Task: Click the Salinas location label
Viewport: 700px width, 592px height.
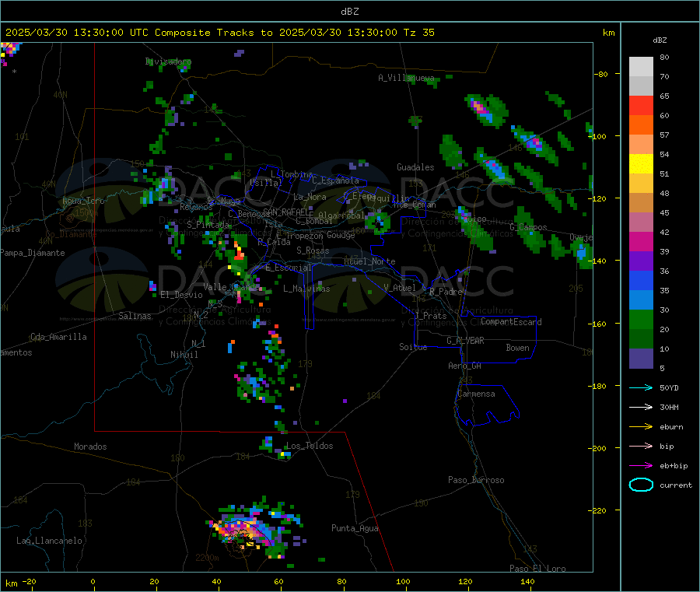Action: pos(135,316)
